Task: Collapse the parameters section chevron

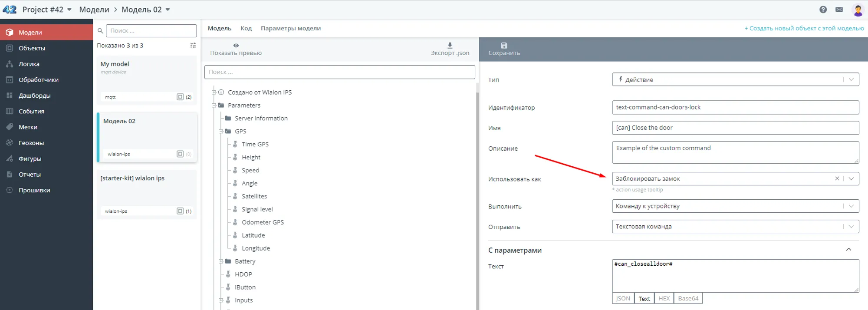Action: pos(848,250)
